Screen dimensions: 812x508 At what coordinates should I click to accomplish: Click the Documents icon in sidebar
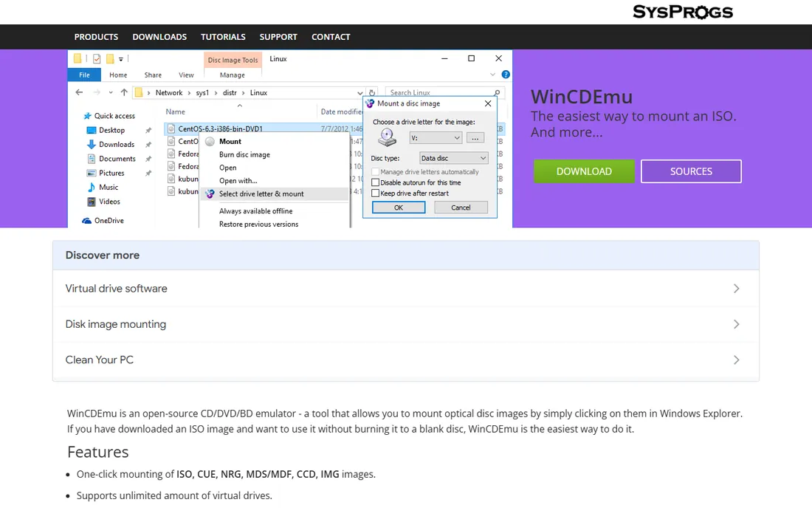[x=92, y=159]
